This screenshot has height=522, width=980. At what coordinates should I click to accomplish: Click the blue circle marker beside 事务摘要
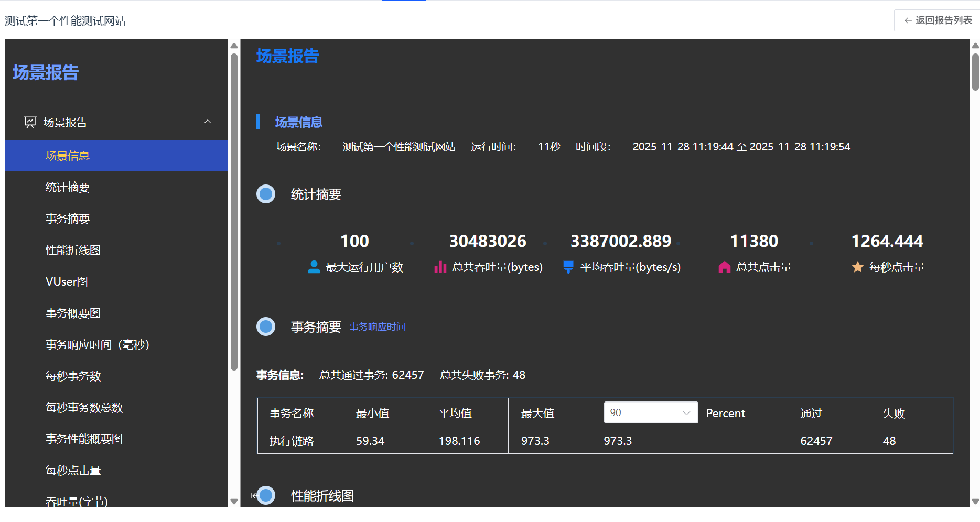tap(266, 327)
